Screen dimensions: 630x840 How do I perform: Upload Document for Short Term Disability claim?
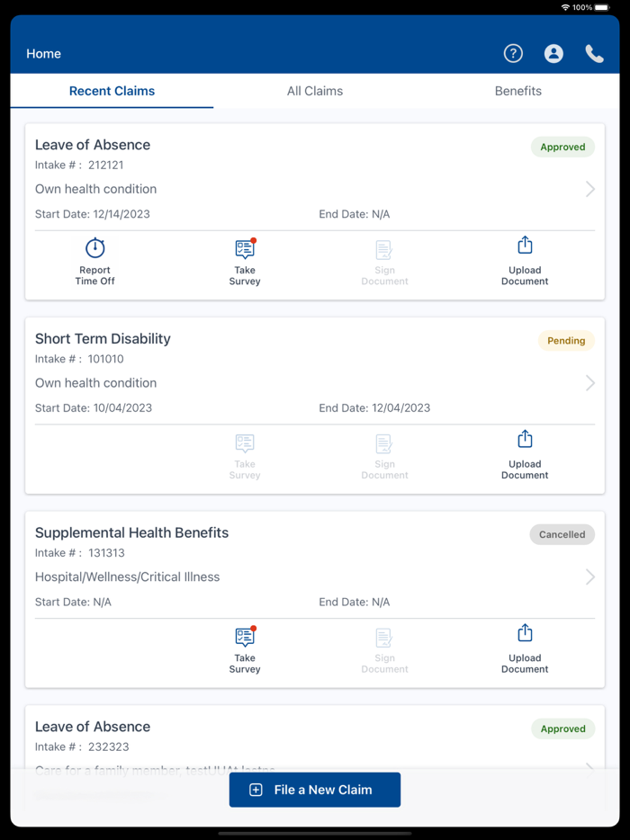pyautogui.click(x=525, y=454)
